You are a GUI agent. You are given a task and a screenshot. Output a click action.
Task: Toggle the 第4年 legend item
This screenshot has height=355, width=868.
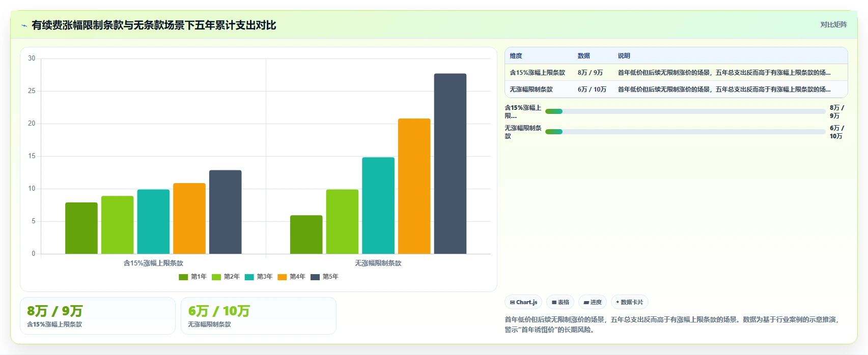point(291,277)
